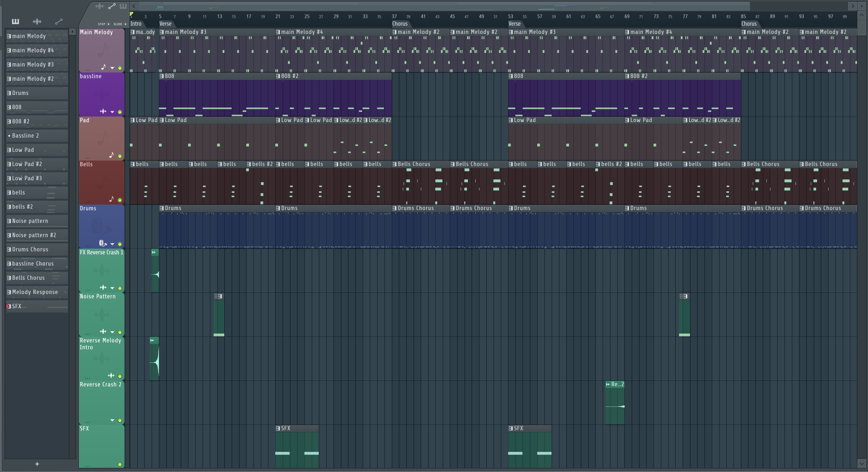Click waveform icon on Noise Pattern track header

point(103,332)
